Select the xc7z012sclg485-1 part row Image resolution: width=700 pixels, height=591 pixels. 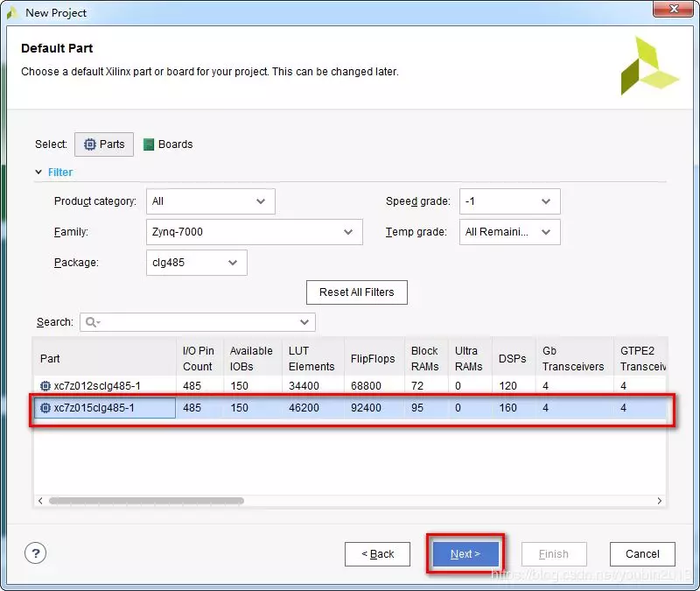click(x=349, y=385)
